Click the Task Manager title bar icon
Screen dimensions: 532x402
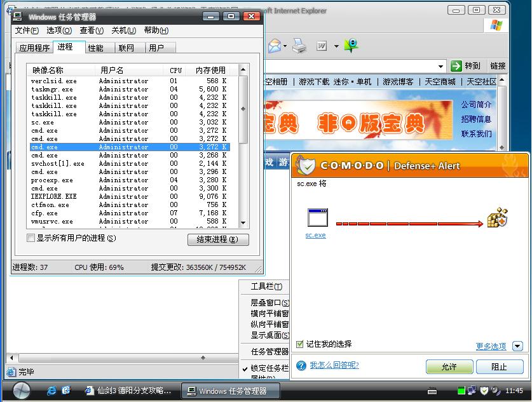click(18, 17)
